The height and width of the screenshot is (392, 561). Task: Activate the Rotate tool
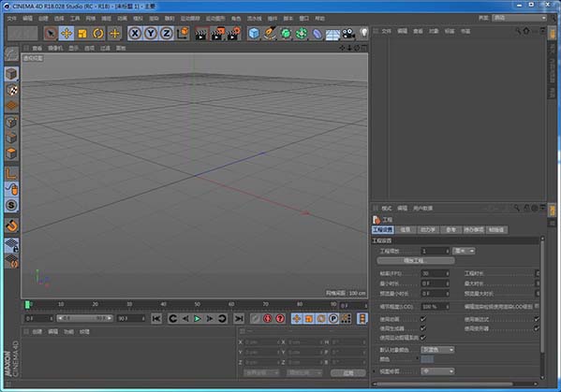coord(98,34)
